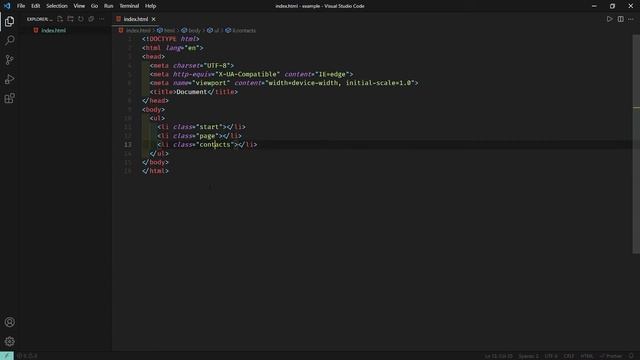This screenshot has height=360, width=640.
Task: Select the index.html editor tab
Action: pos(136,19)
